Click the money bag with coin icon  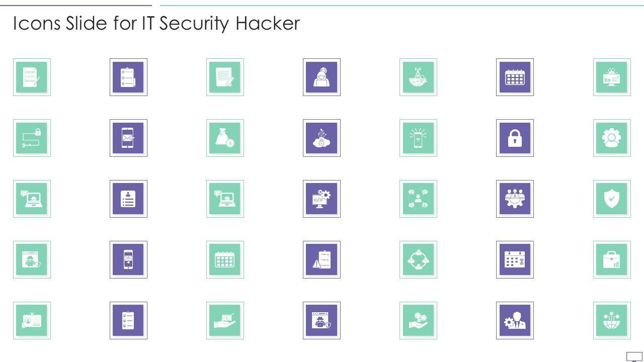225,138
